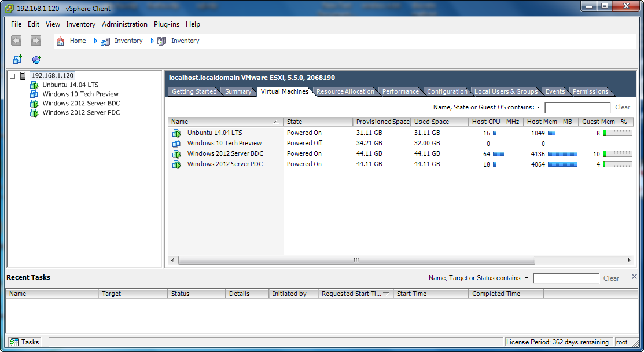Click Guest Mem bar for Unbuntu 14.04 LTS
Screen dimensions: 644x352
pos(617,133)
